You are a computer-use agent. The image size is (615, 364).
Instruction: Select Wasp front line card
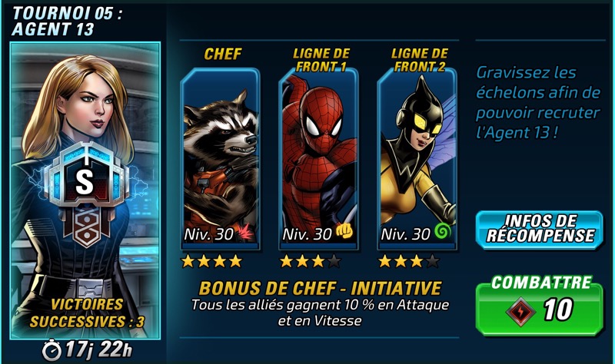coord(417,159)
